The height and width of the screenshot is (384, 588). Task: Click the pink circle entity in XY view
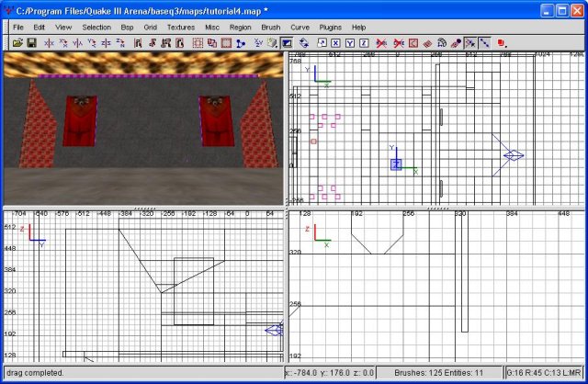pos(313,141)
